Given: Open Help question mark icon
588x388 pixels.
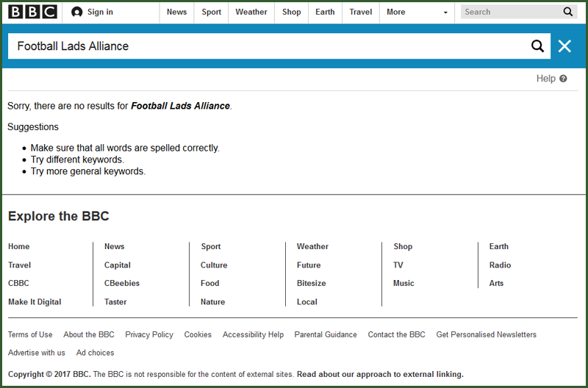Looking at the screenshot, I should point(563,79).
